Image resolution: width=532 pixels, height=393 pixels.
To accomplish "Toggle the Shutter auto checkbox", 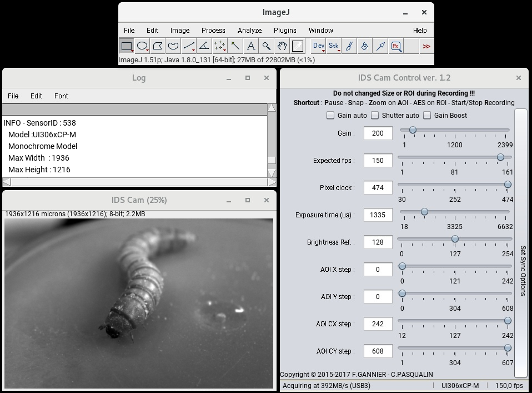I will click(x=375, y=116).
